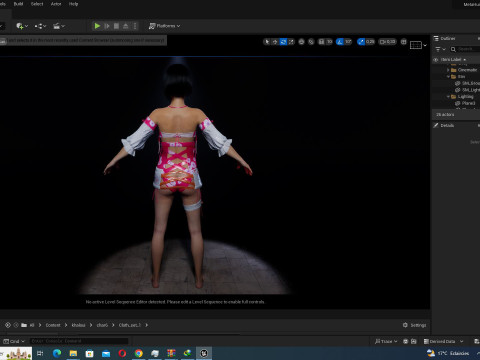Toggle rotation angle snapping
Screen dimensions: 480x360
coord(340,42)
